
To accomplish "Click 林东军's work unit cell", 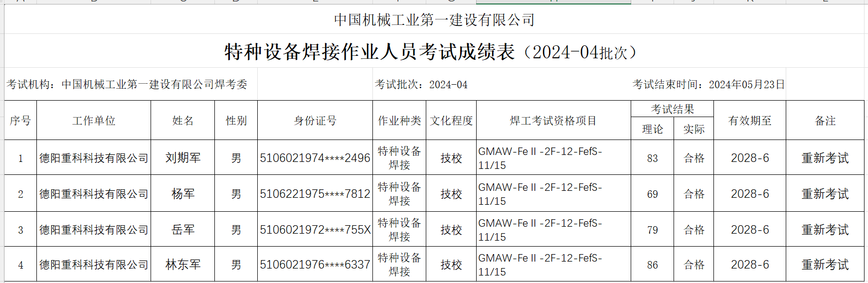I will [x=94, y=264].
